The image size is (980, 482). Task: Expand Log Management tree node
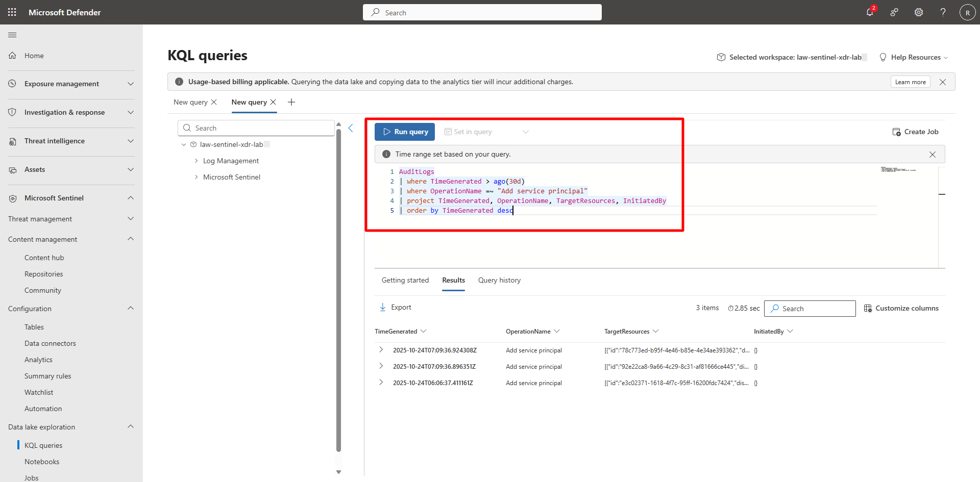[x=196, y=161]
